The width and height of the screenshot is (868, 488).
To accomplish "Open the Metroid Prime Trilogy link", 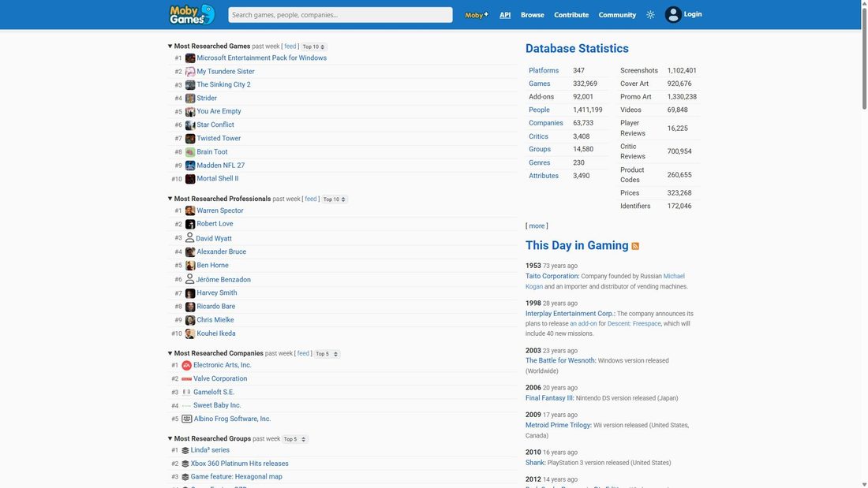I will [x=558, y=426].
